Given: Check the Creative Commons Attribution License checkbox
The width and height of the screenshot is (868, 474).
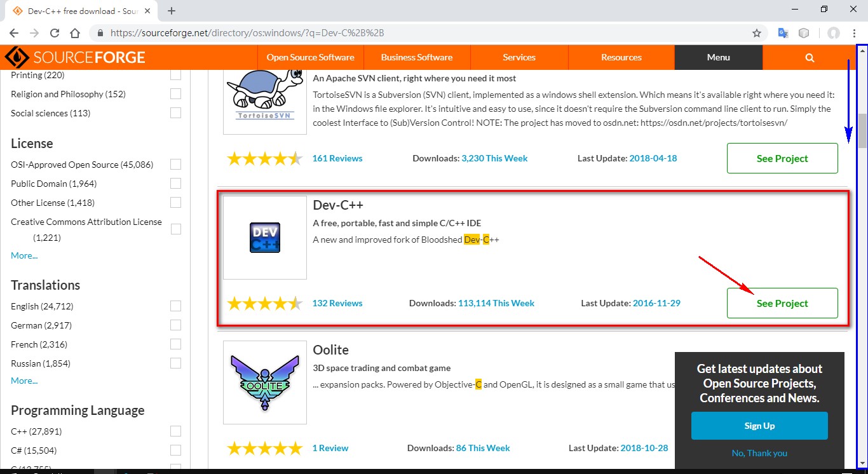Looking at the screenshot, I should 175,229.
